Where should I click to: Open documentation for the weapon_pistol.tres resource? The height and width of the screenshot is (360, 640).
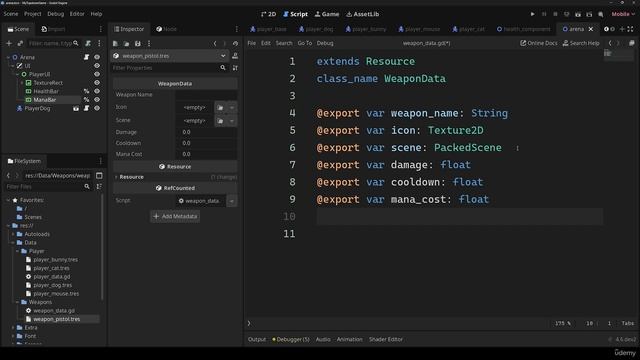pyautogui.click(x=235, y=56)
